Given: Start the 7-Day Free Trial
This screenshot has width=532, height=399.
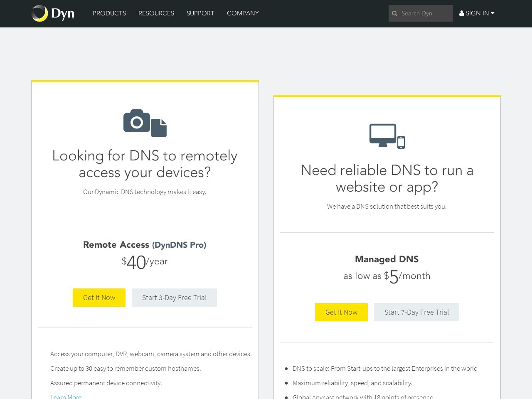Looking at the screenshot, I should coord(416,312).
